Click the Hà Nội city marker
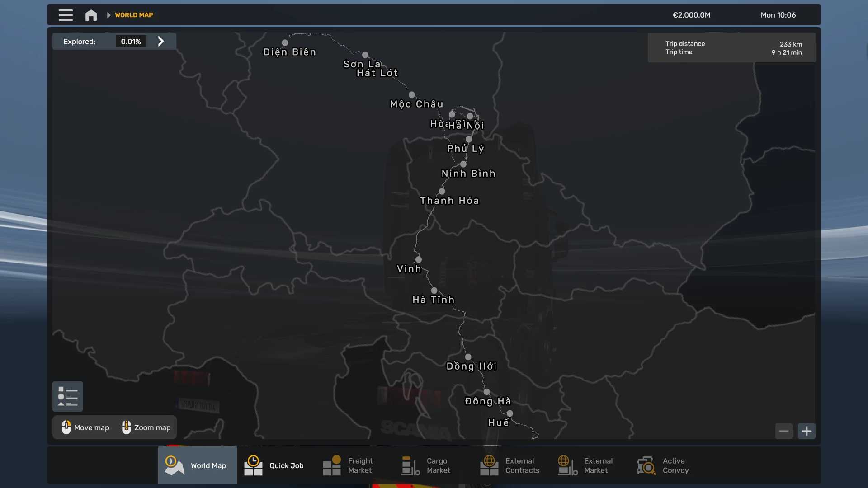Screen dimensions: 868x488 (470, 116)
